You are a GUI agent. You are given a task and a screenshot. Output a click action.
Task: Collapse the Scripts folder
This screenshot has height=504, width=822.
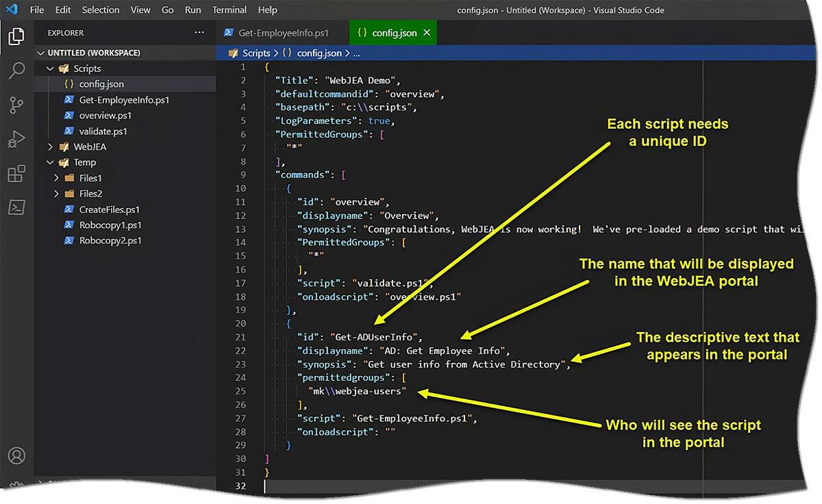coord(50,68)
